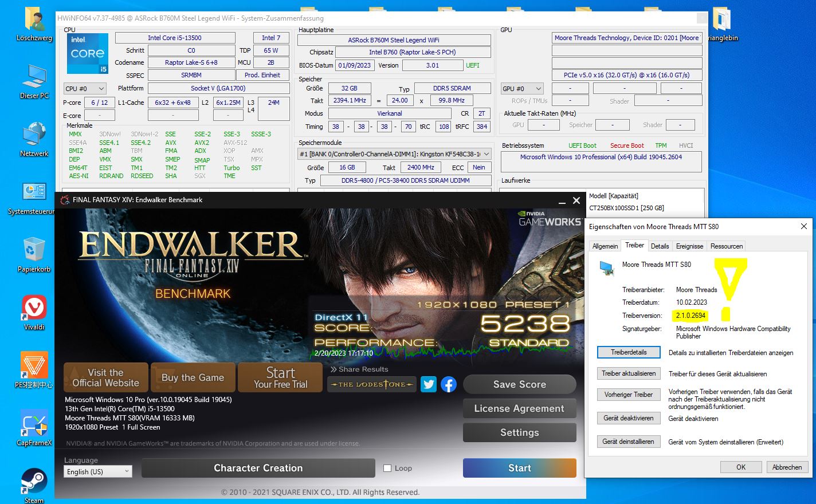Viewport: 816px width, 504px height.
Task: Open benchmark Settings
Action: [x=520, y=432]
